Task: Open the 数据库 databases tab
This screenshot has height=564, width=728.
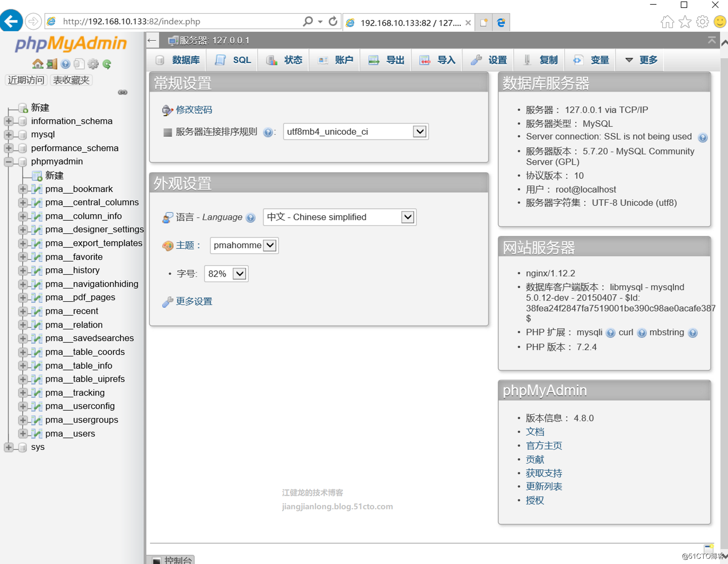Action: [x=178, y=60]
